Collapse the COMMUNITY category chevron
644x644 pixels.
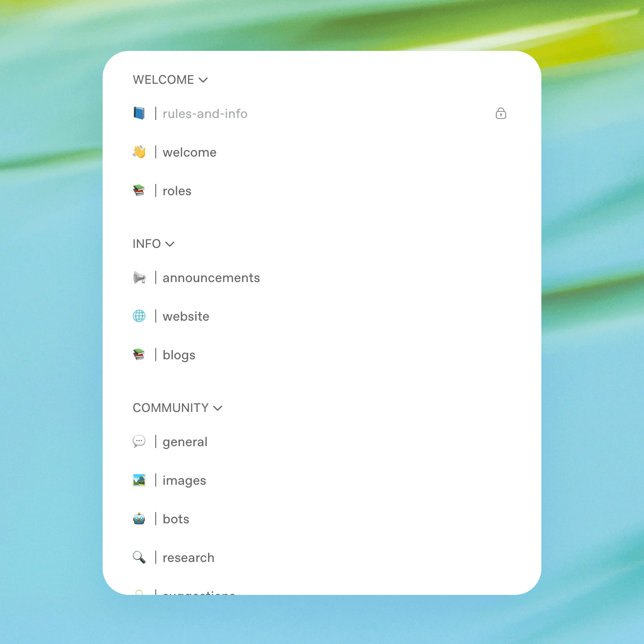tap(218, 408)
